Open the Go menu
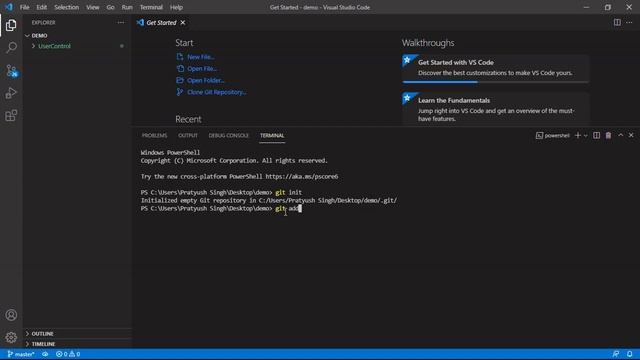Screen dimensions: 640x360 click(x=110, y=7)
